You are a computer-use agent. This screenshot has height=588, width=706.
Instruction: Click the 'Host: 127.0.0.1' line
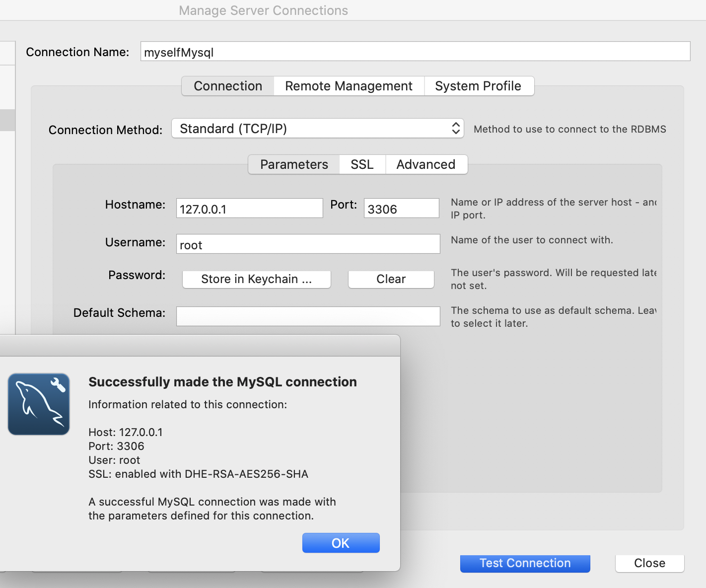(126, 432)
